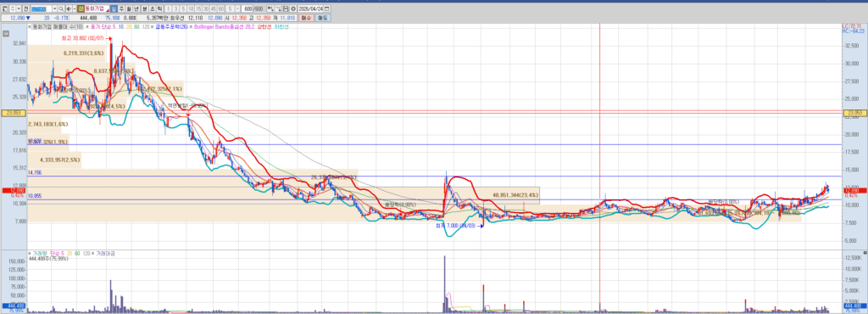Click the sound speaker icon in toolbar
The height and width of the screenshot is (314, 868).
69,8
